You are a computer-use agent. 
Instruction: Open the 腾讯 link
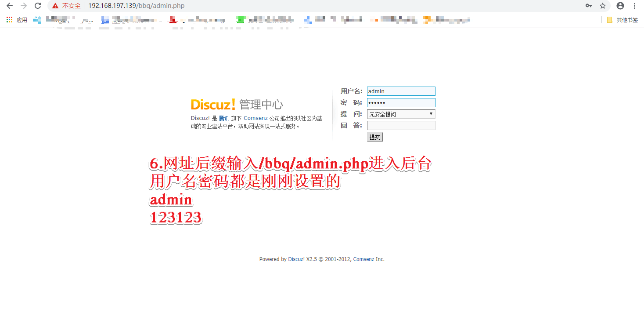[224, 118]
